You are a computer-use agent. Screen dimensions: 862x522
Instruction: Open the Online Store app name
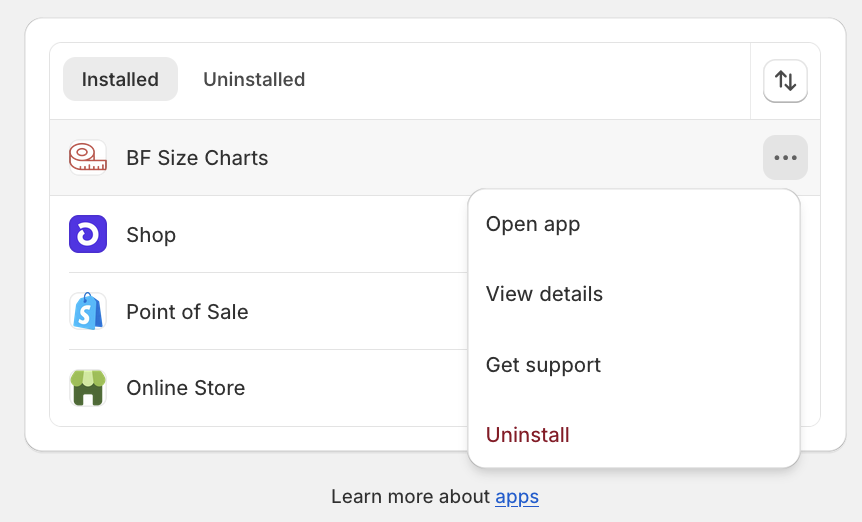coord(186,388)
